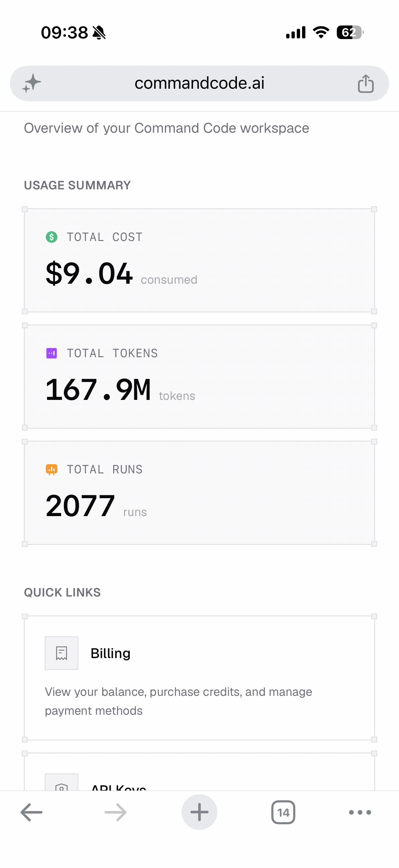
Task: Open the Billing quick link
Action: pos(199,678)
